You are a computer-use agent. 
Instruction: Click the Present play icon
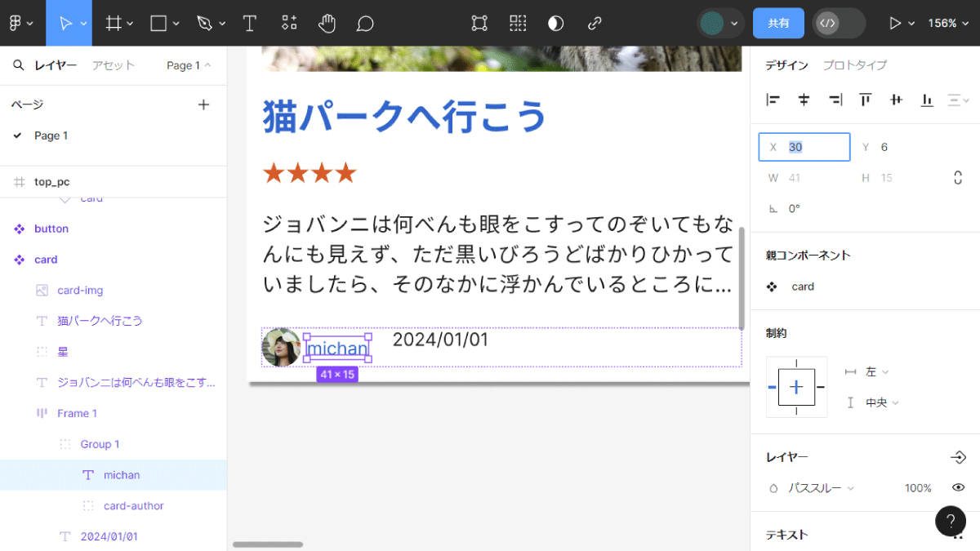tap(896, 23)
